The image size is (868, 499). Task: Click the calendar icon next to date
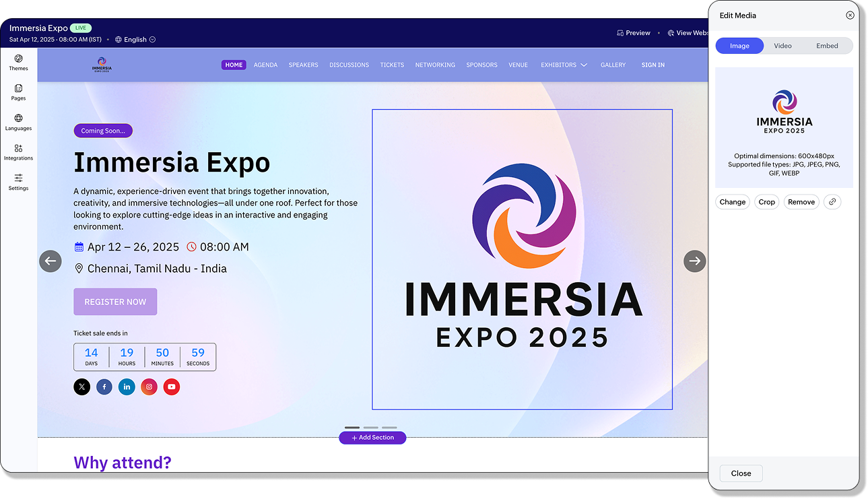pos(79,247)
